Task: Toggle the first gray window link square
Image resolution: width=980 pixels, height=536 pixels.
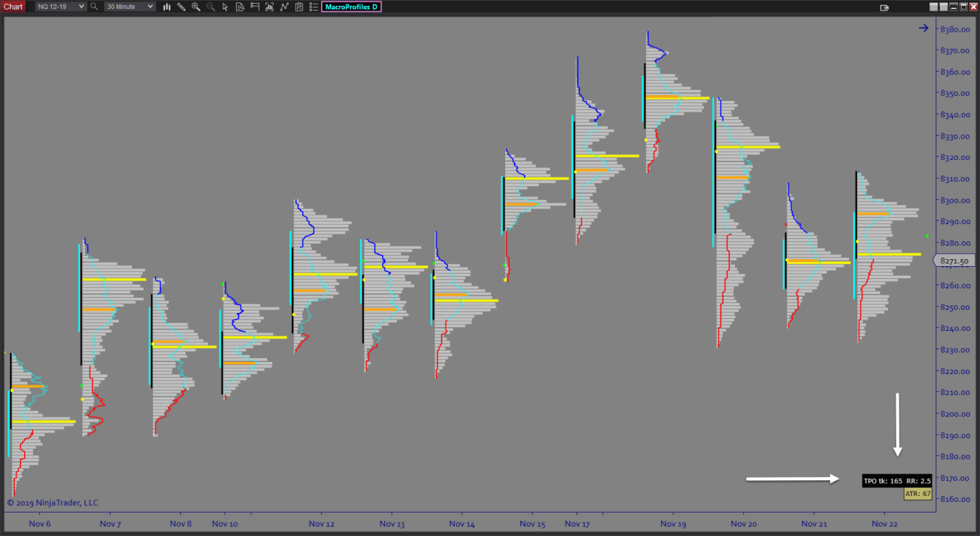Action: pyautogui.click(x=933, y=7)
